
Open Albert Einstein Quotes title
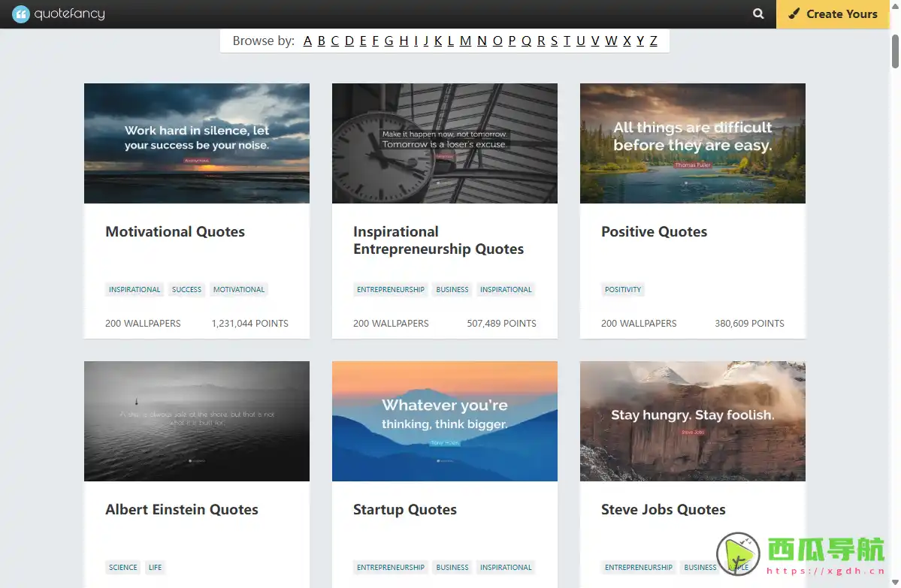point(182,510)
